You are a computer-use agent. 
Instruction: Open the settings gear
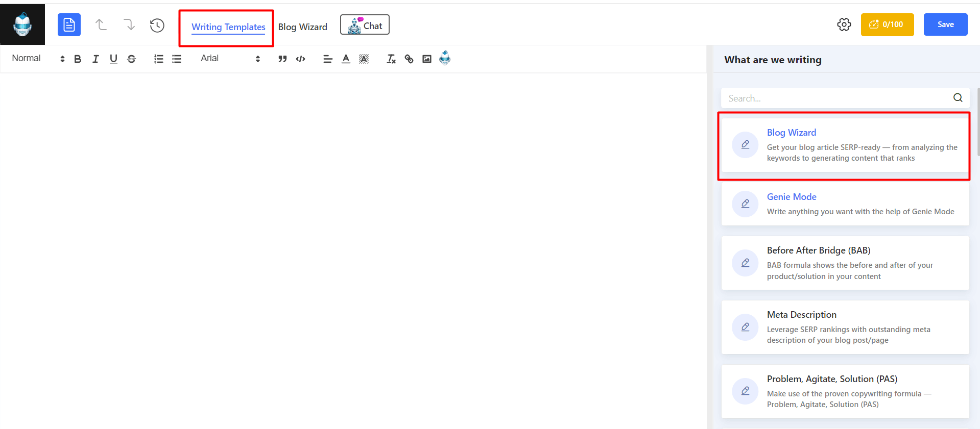pos(844,24)
